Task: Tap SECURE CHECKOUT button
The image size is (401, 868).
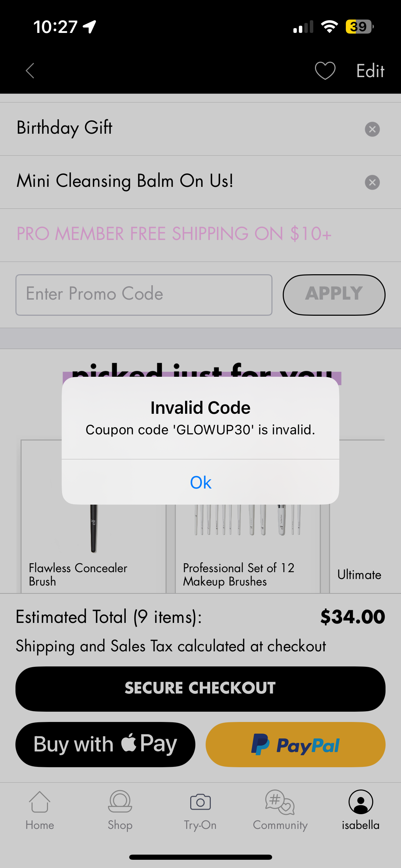Action: pyautogui.click(x=200, y=689)
